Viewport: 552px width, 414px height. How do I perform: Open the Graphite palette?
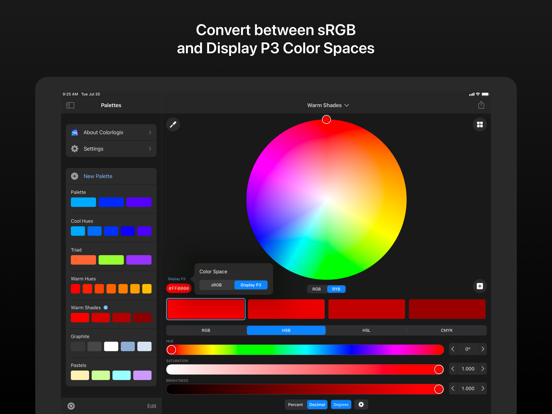tap(111, 343)
